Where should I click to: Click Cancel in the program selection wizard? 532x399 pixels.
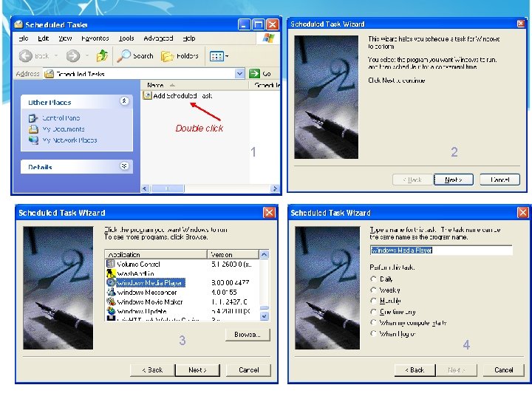coord(249,370)
